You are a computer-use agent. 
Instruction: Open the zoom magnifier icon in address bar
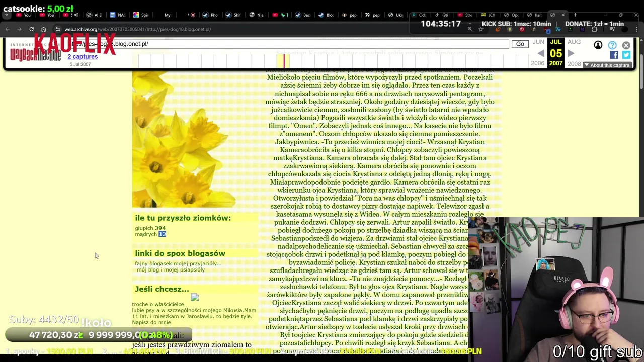click(470, 29)
